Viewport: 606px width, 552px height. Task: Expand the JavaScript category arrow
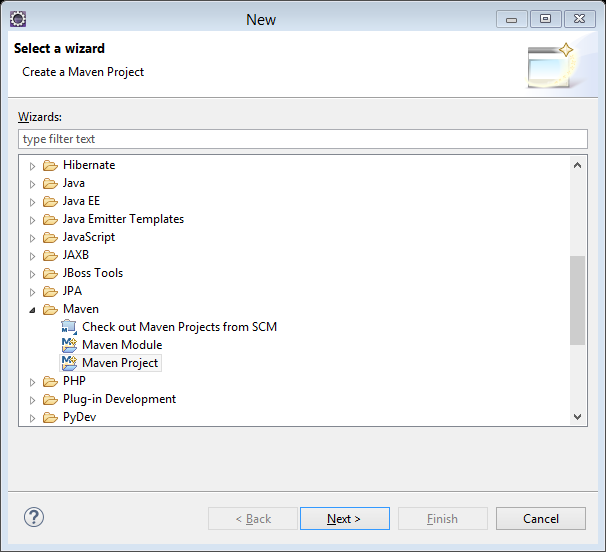[32, 238]
